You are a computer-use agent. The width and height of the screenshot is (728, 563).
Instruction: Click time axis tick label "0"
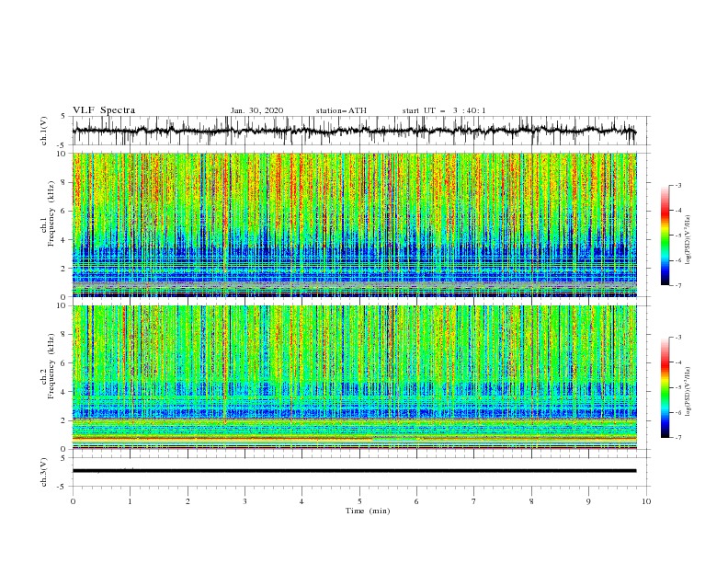[73, 501]
